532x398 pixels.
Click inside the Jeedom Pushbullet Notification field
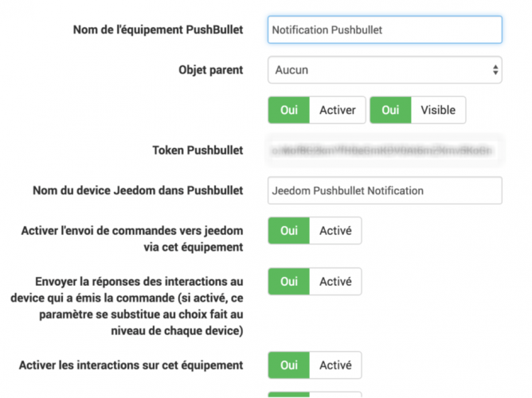385,190
